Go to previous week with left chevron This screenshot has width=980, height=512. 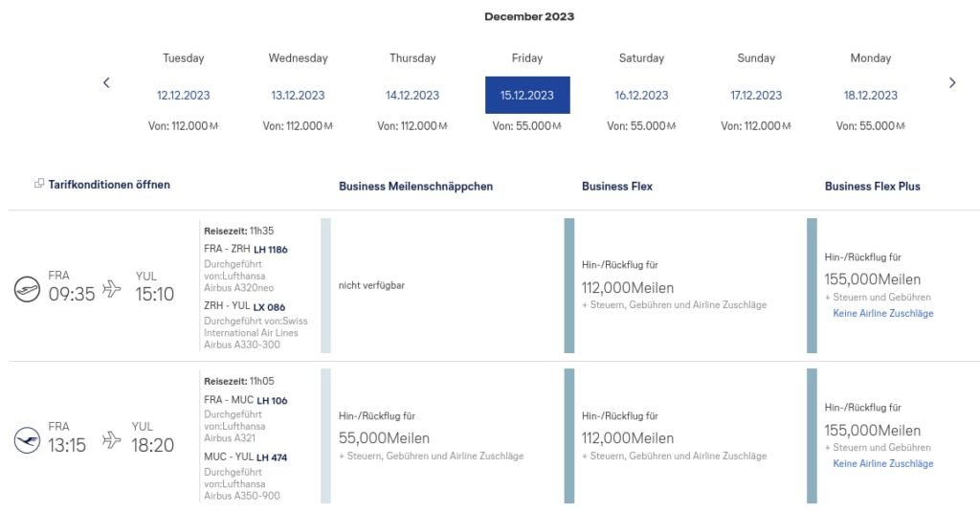106,82
